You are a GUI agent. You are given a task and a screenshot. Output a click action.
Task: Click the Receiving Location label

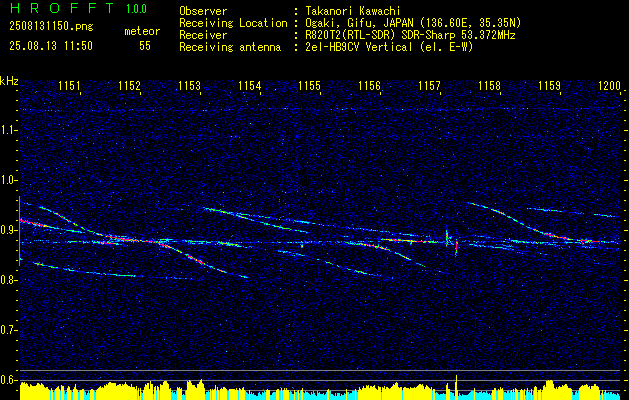coord(233,23)
